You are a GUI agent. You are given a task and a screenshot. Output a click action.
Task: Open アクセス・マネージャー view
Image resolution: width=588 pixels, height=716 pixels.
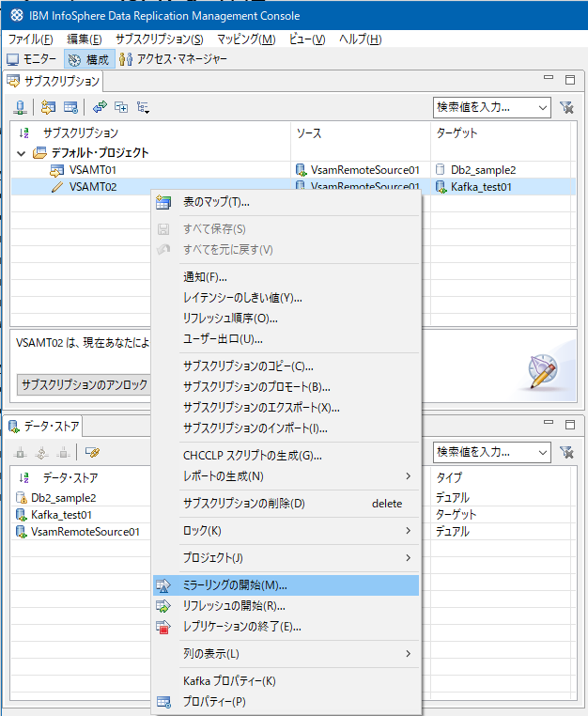173,59
